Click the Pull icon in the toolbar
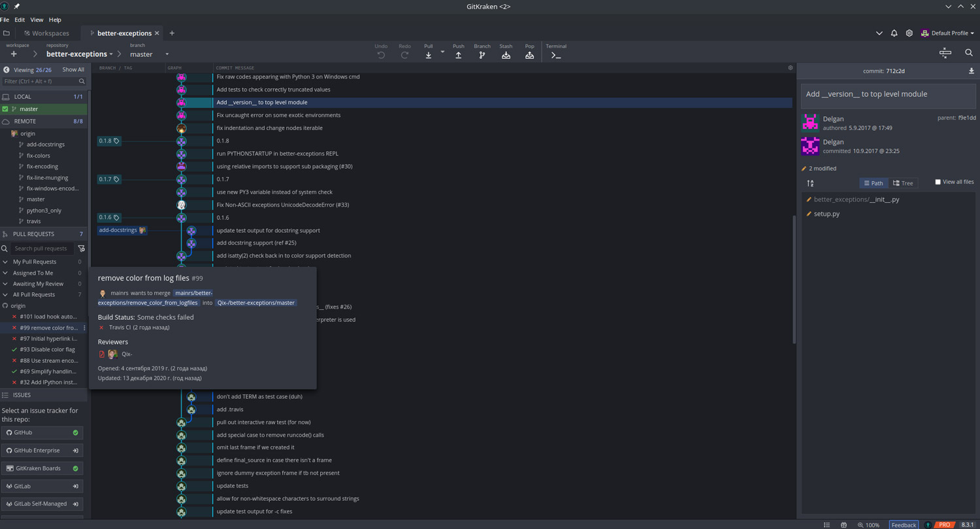980x529 pixels. pyautogui.click(x=428, y=54)
